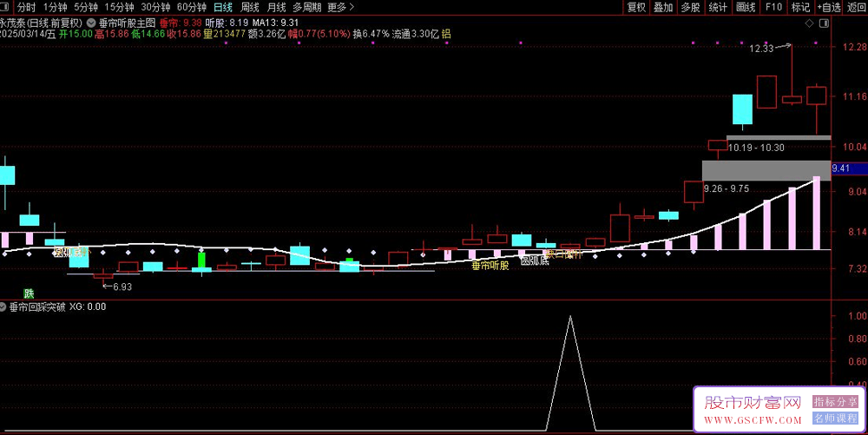Click the green 跌 marker at chart bottom
Viewport: 868px width, 435px height.
click(x=29, y=293)
